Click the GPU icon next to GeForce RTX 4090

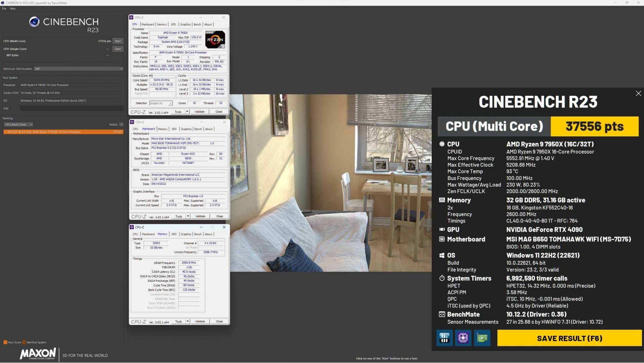(x=442, y=229)
